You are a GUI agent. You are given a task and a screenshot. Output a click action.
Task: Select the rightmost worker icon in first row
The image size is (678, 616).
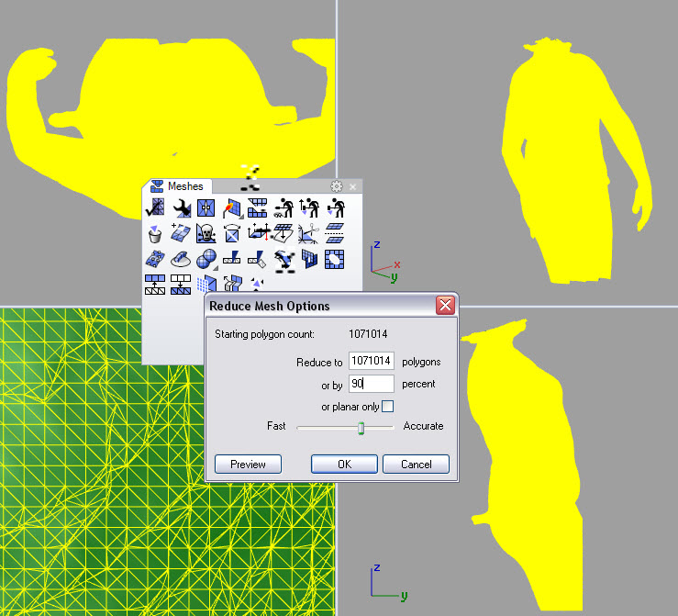[335, 207]
